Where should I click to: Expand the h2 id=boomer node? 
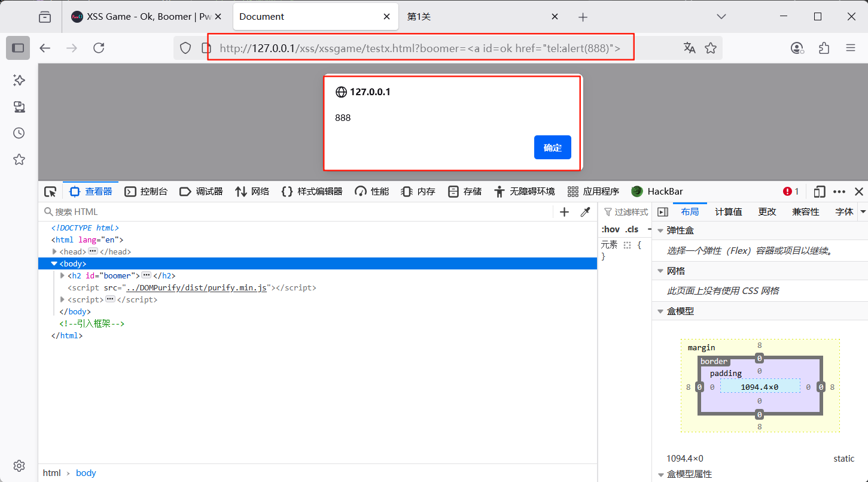point(62,275)
